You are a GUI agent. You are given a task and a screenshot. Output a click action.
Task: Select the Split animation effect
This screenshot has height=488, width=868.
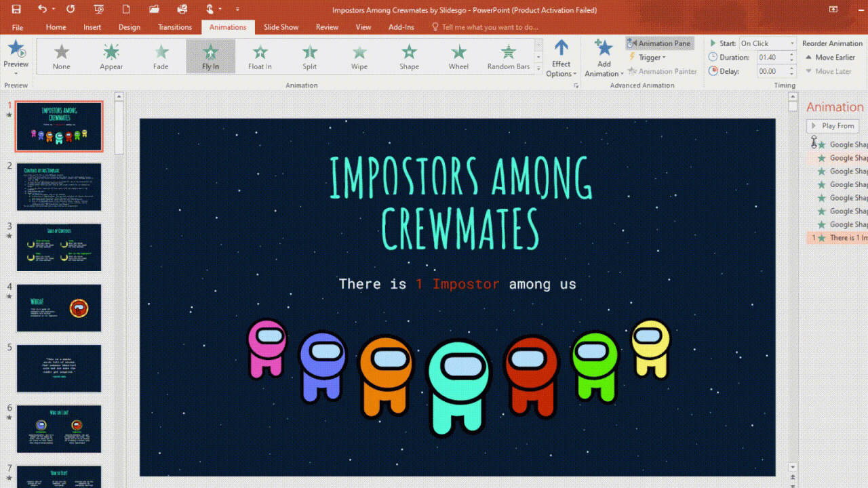pyautogui.click(x=310, y=56)
